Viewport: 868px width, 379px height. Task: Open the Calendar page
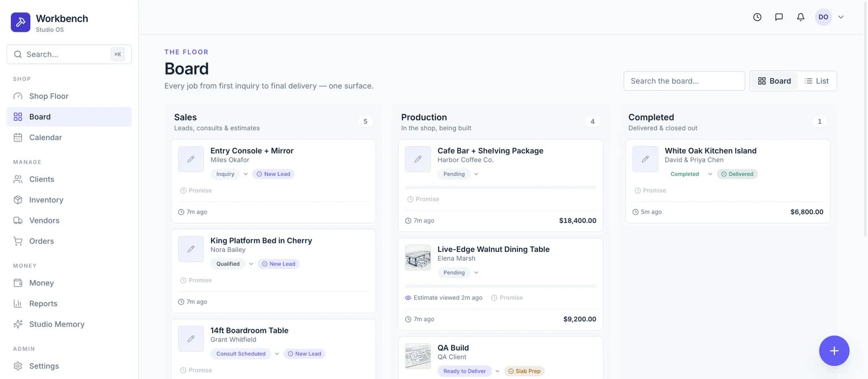[x=69, y=137]
